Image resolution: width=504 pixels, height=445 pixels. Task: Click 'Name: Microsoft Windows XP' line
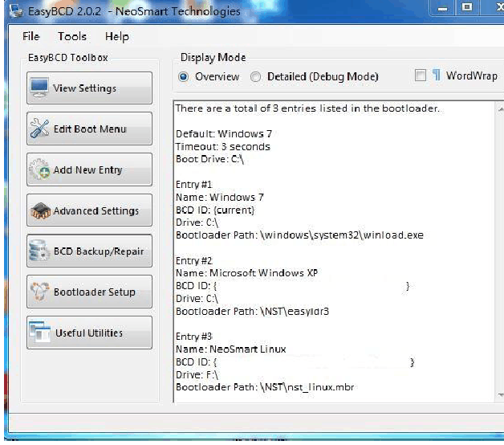246,273
